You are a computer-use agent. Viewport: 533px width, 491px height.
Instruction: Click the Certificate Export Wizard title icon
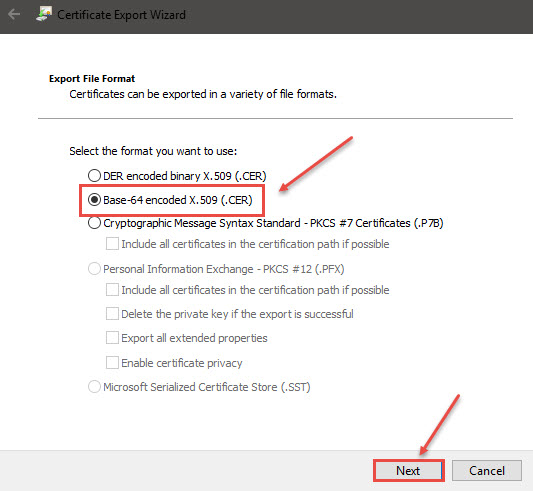pyautogui.click(x=44, y=14)
